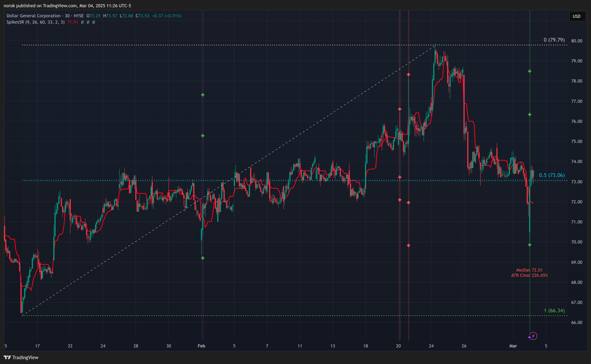Image resolution: width=591 pixels, height=364 pixels.
Task: Click the open value O73.25
Action: pyautogui.click(x=93, y=16)
